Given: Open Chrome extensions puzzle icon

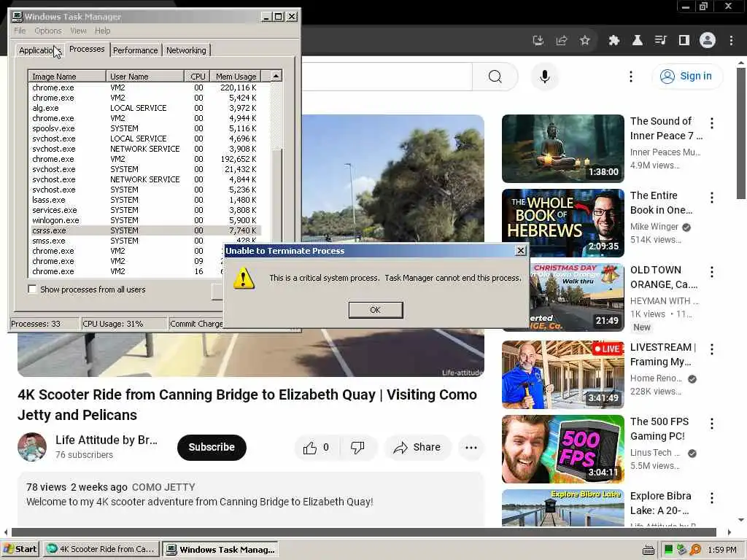Looking at the screenshot, I should click(614, 41).
